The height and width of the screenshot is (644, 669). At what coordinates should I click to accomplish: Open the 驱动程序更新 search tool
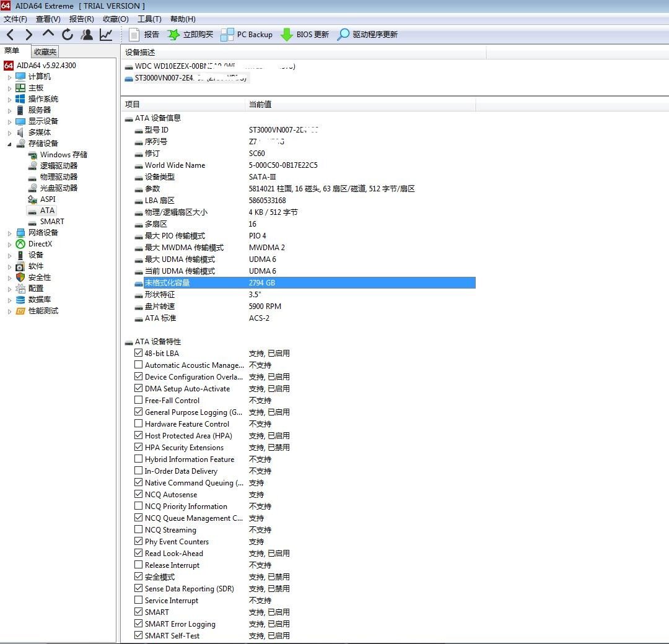click(367, 35)
